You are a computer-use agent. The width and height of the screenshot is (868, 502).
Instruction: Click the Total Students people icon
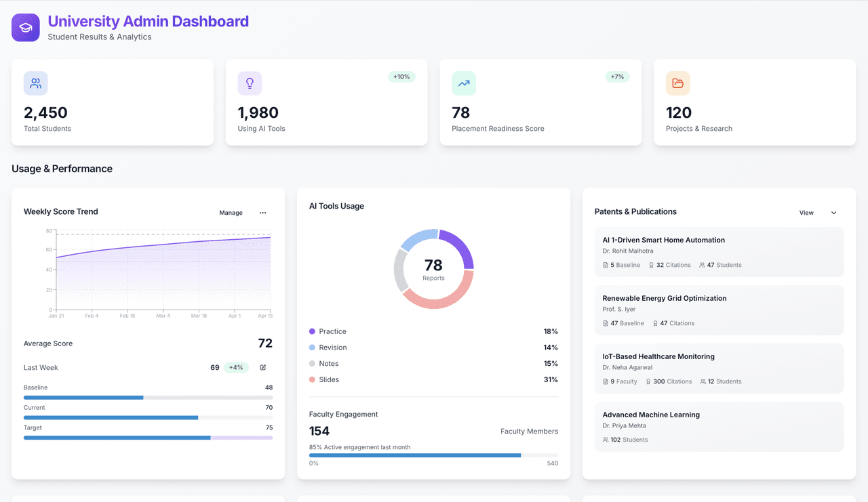coord(36,83)
